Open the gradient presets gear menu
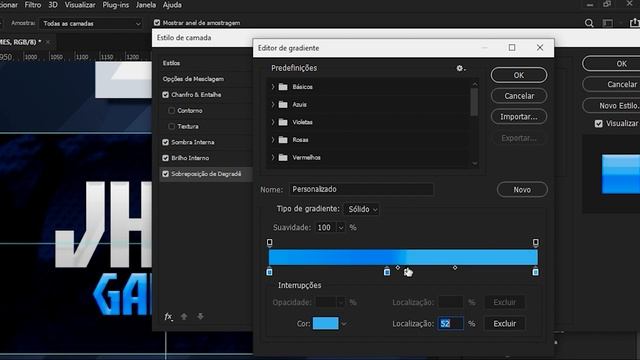The height and width of the screenshot is (360, 640). click(460, 68)
